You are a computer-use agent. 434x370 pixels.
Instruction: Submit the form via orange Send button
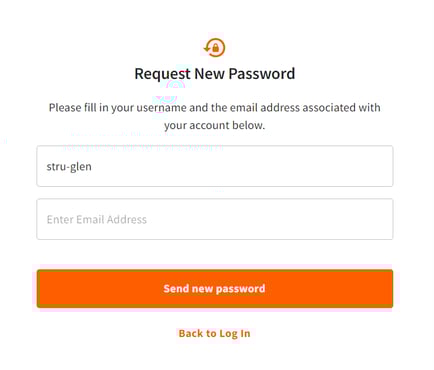pos(215,289)
